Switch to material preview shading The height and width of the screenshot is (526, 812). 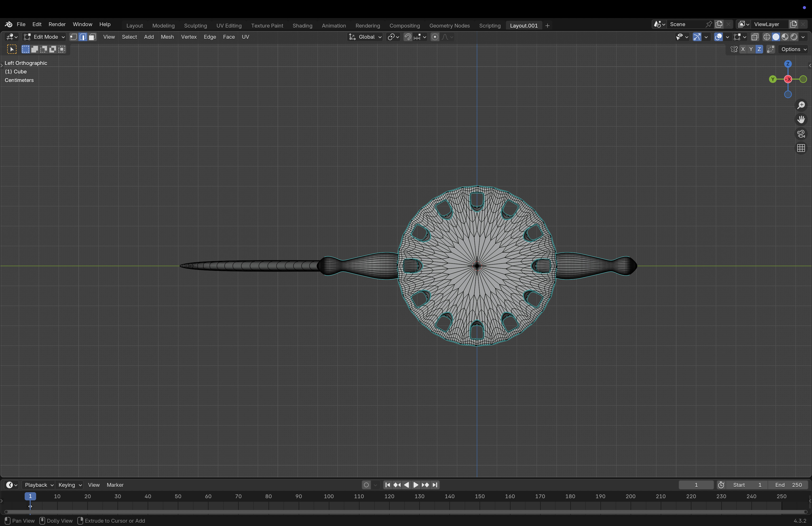pos(785,37)
